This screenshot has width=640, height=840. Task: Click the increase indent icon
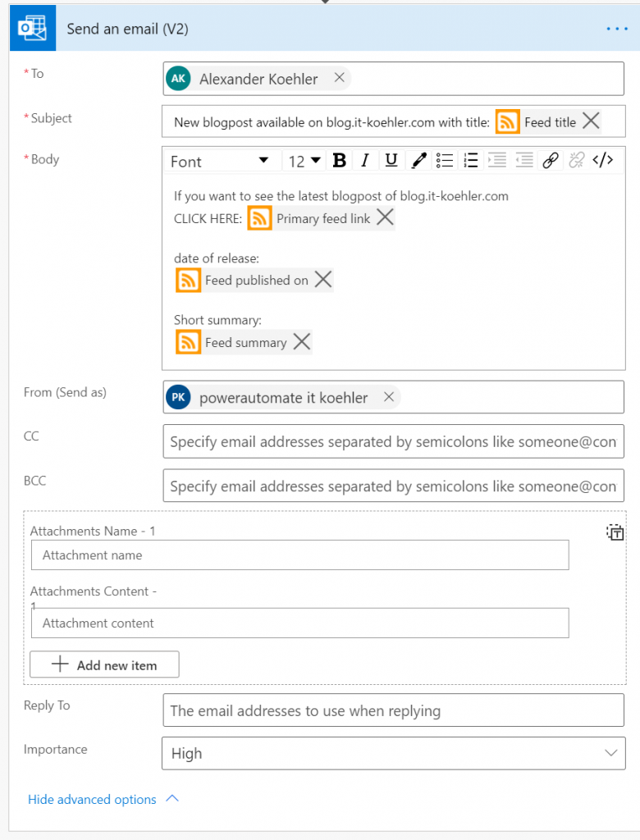pyautogui.click(x=497, y=160)
